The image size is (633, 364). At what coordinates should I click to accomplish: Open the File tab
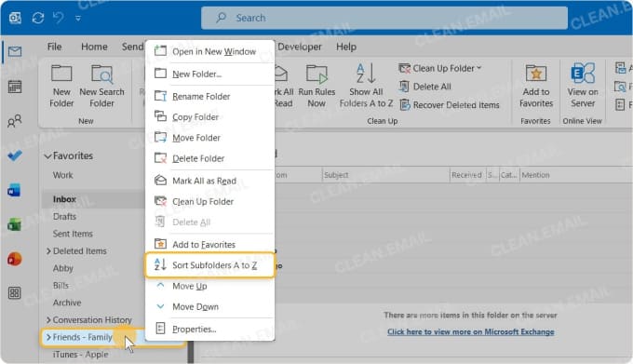pos(55,47)
